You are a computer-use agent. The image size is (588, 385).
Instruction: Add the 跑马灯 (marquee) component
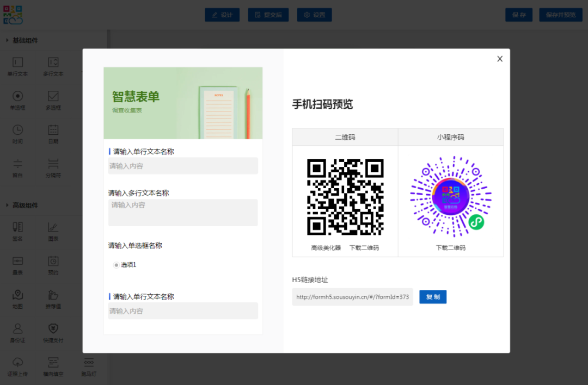coord(88,365)
